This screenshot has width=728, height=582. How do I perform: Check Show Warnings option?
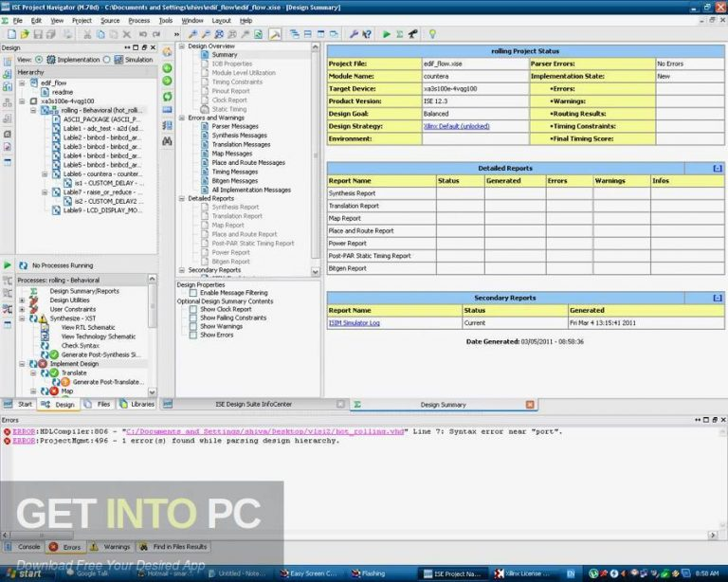[193, 326]
